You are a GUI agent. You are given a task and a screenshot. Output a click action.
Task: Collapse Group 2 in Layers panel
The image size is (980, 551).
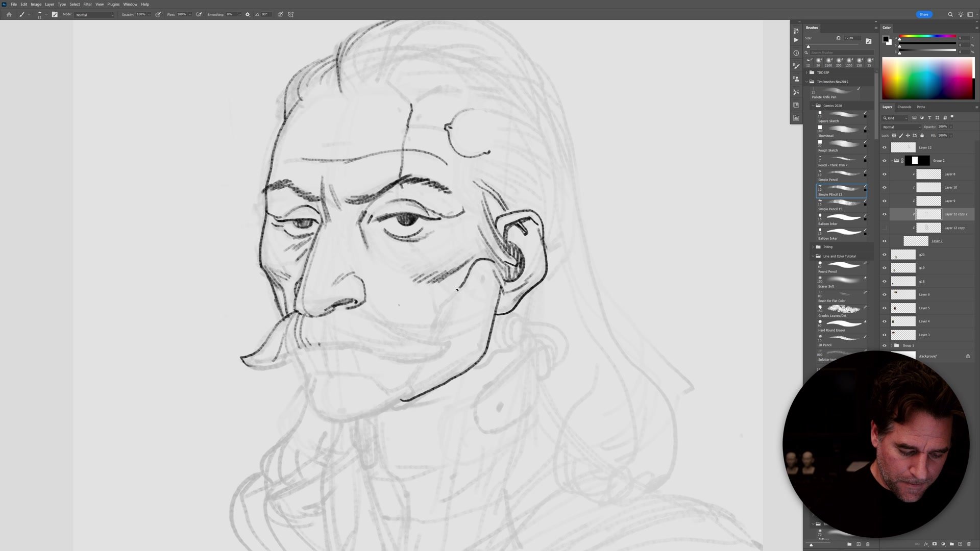click(x=892, y=161)
